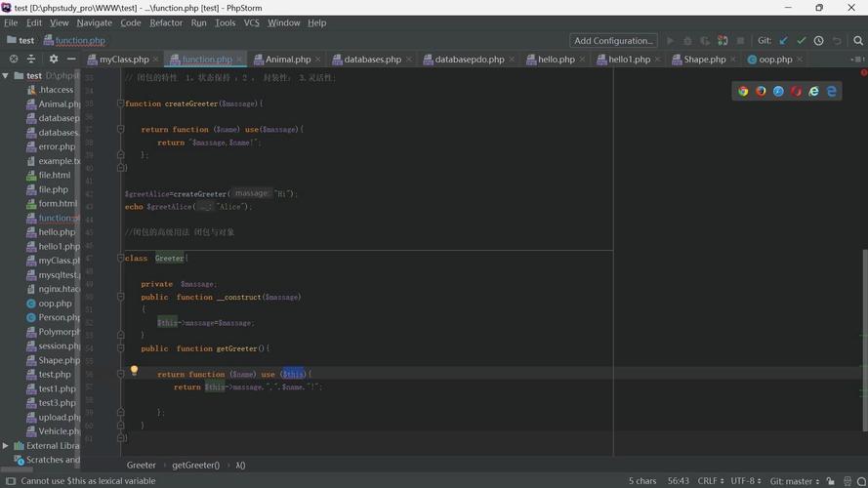Close the hello.php tab
The image size is (868, 488).
tap(582, 60)
